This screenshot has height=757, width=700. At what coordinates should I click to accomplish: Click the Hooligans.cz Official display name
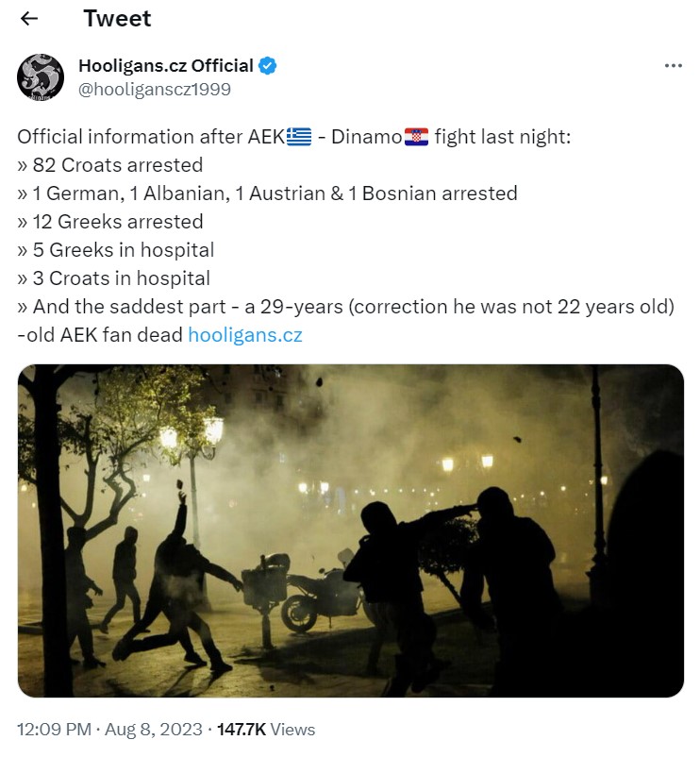[x=166, y=66]
